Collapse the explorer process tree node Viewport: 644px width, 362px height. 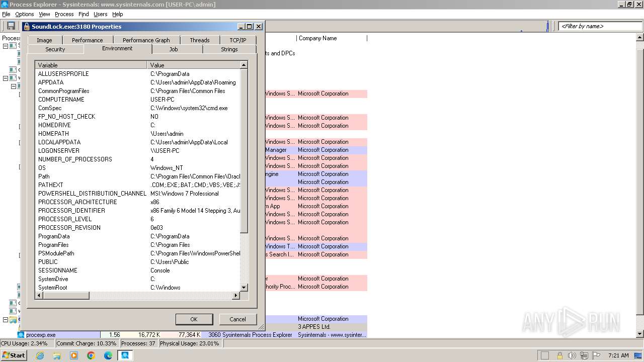click(x=6, y=320)
